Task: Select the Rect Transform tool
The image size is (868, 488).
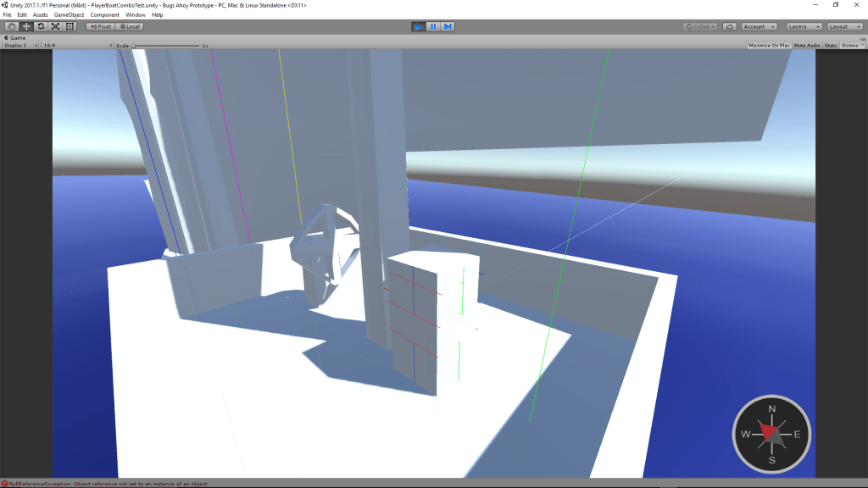Action: click(70, 26)
